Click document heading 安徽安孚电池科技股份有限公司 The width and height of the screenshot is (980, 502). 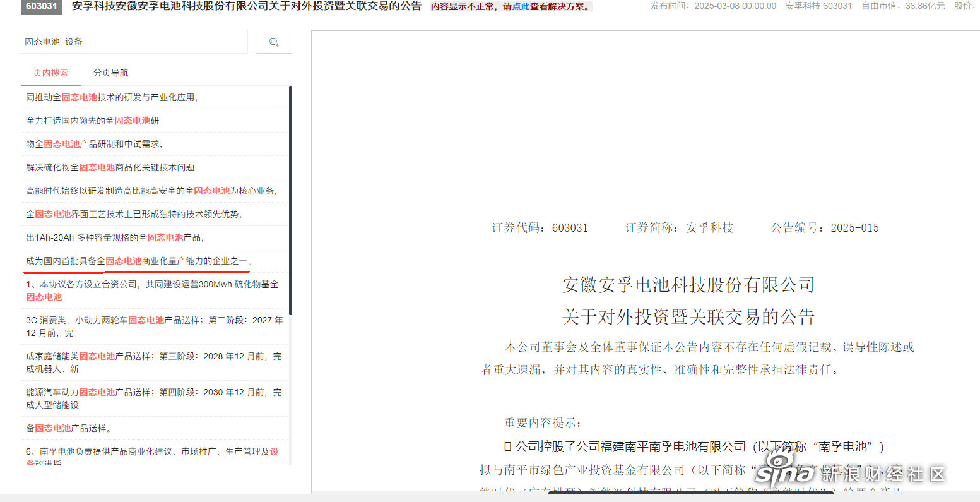[x=688, y=285]
